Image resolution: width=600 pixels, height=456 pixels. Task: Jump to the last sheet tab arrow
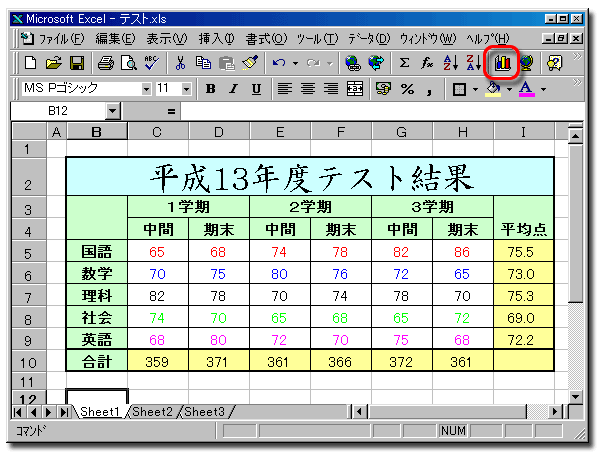point(64,412)
